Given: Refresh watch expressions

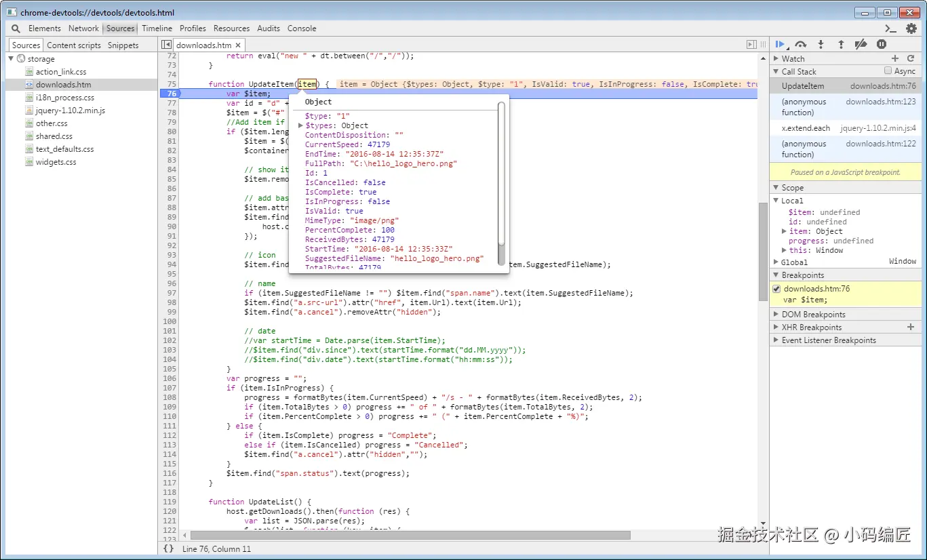Looking at the screenshot, I should pyautogui.click(x=911, y=59).
